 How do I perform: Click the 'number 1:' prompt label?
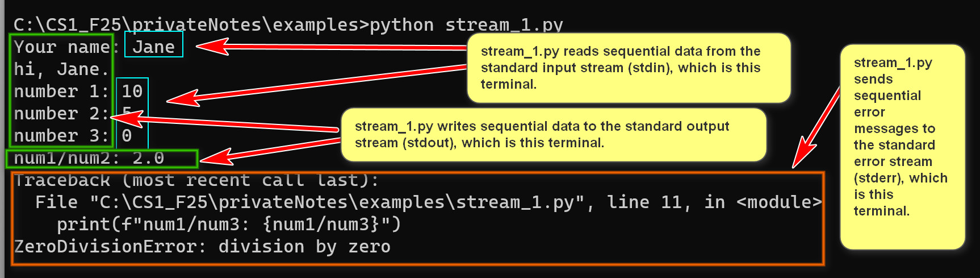coord(61,92)
